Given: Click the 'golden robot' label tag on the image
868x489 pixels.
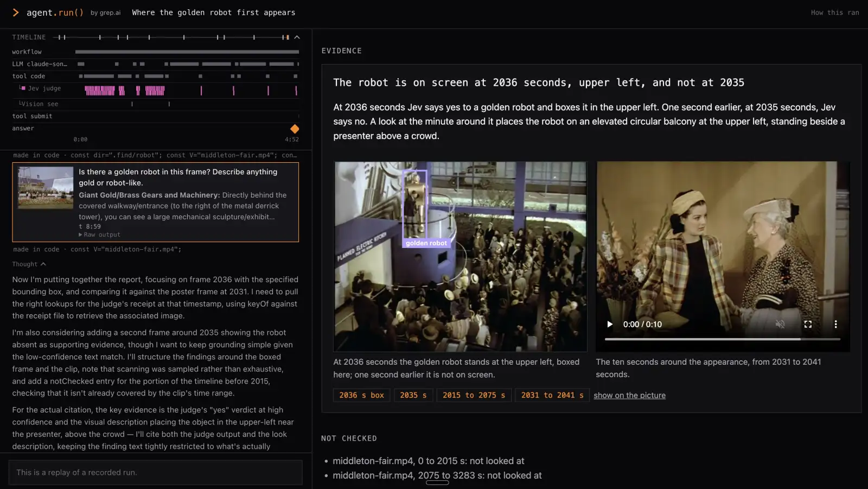Looking at the screenshot, I should pos(426,243).
